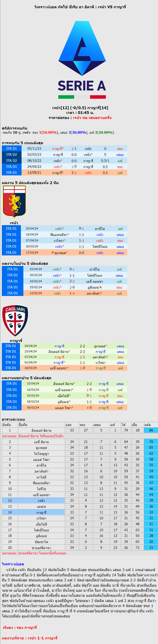Viewport: 158px width, 644px height.
Task: Select the 10/03/24 date against เอซี มอนซา
Action: [x=36, y=281]
